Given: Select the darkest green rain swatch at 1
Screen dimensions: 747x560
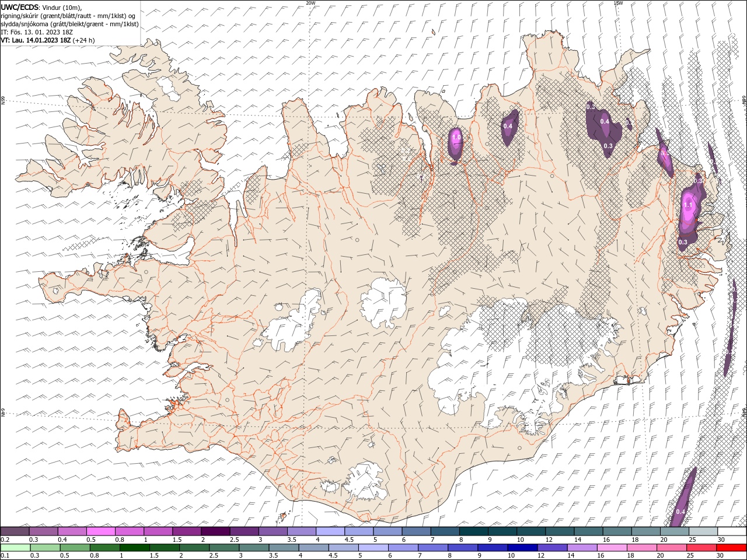Looking at the screenshot, I should (135, 548).
